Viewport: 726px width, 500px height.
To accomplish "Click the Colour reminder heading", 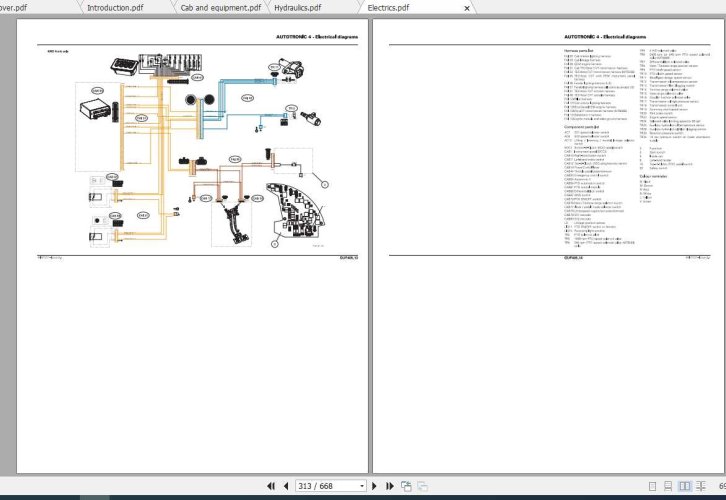I will (653, 176).
